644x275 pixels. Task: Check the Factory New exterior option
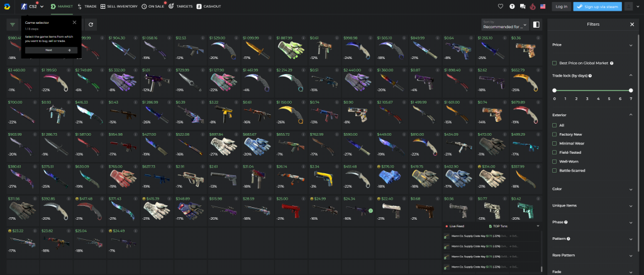[554, 134]
